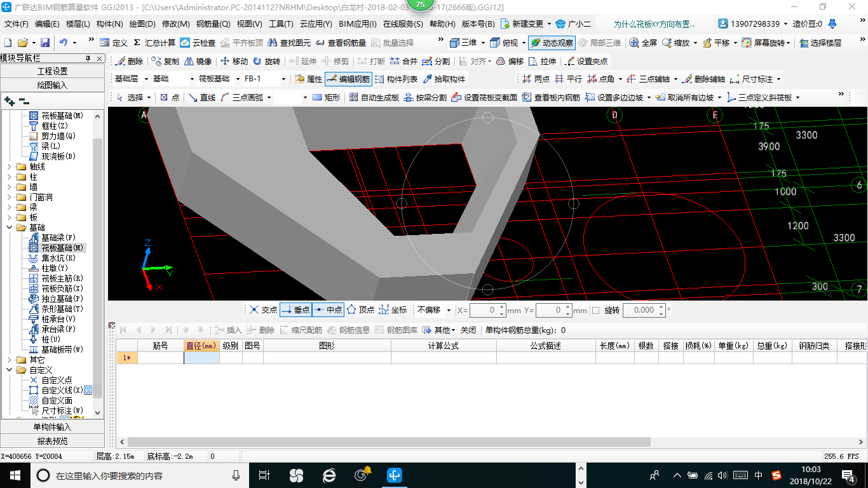Click the 分割 split tool
868x488 pixels.
pyautogui.click(x=436, y=62)
